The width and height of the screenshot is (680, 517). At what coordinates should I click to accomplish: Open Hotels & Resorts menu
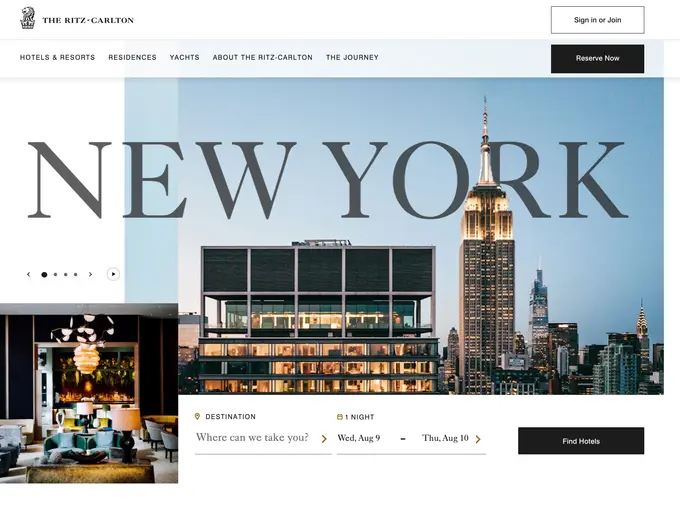pos(57,57)
